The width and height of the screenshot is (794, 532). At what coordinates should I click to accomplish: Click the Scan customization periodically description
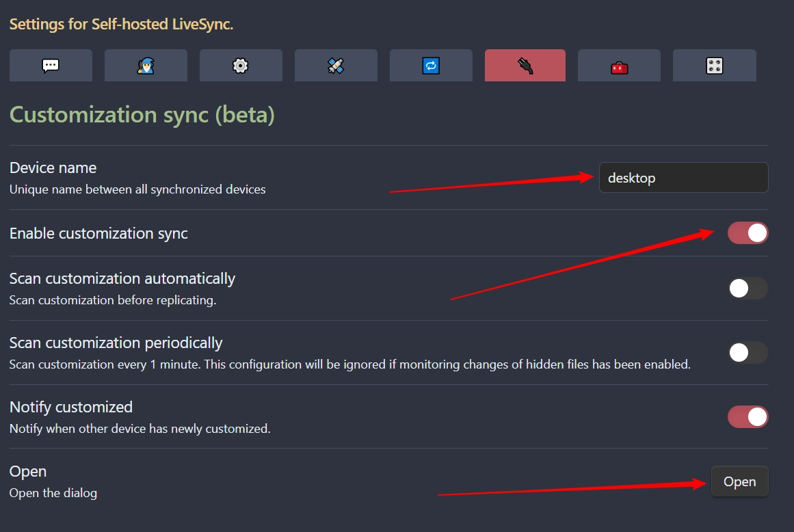click(350, 364)
